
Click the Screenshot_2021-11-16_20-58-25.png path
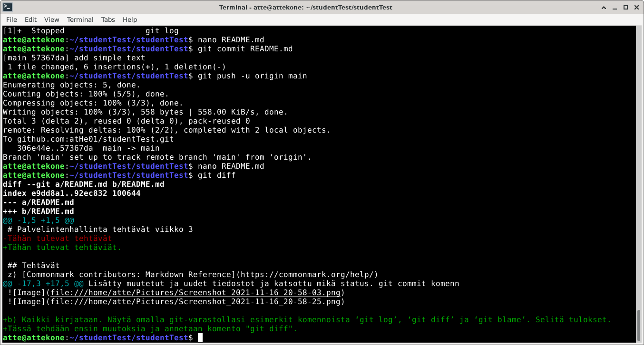click(x=195, y=302)
